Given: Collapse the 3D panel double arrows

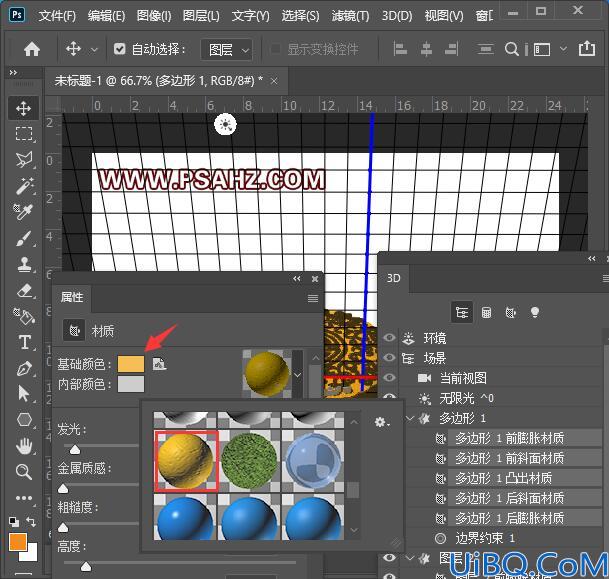Looking at the screenshot, I should (592, 259).
